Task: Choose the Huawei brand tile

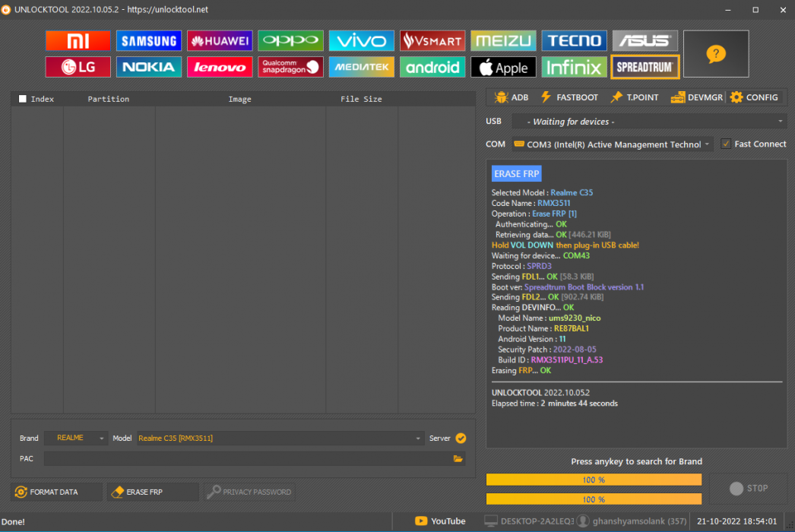Action: [x=220, y=40]
